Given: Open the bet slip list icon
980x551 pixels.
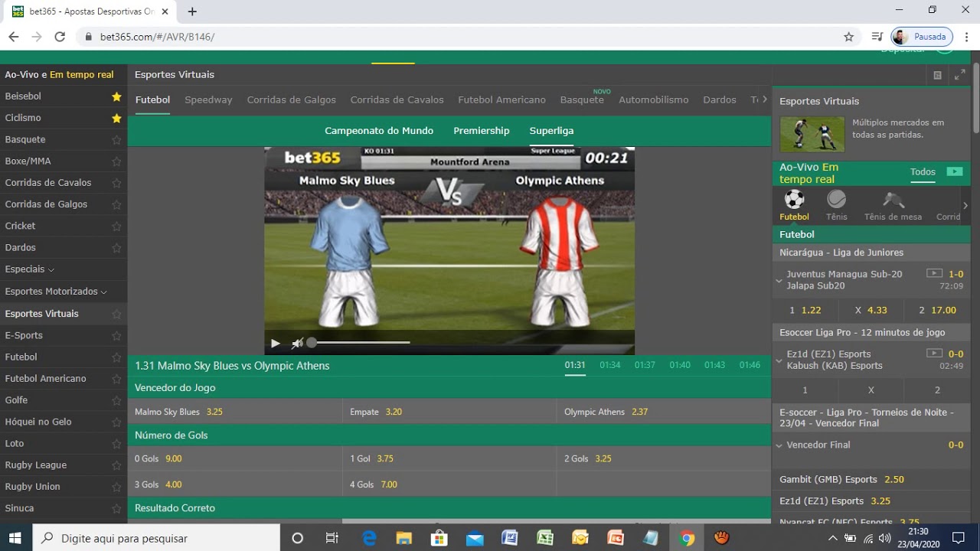Looking at the screenshot, I should 937,75.
